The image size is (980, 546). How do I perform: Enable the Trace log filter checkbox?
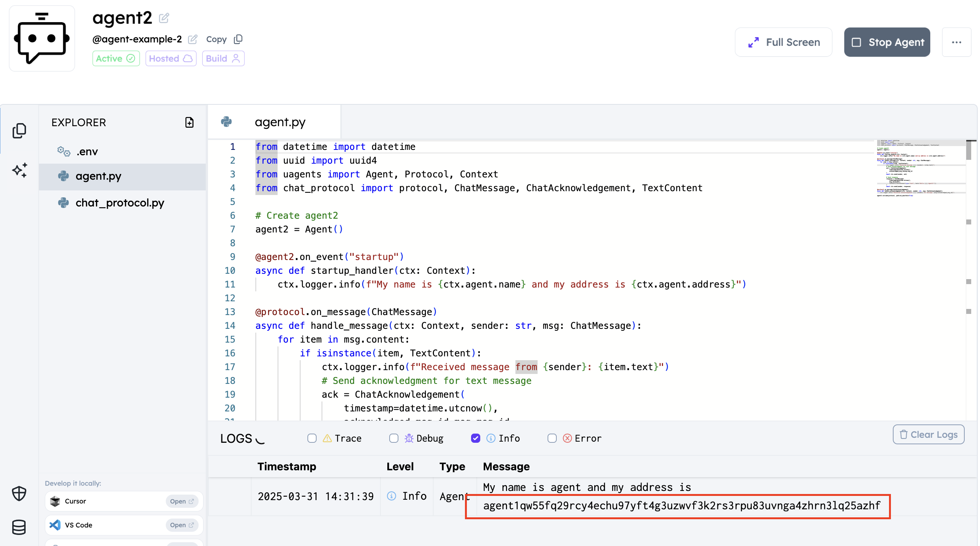click(x=312, y=438)
